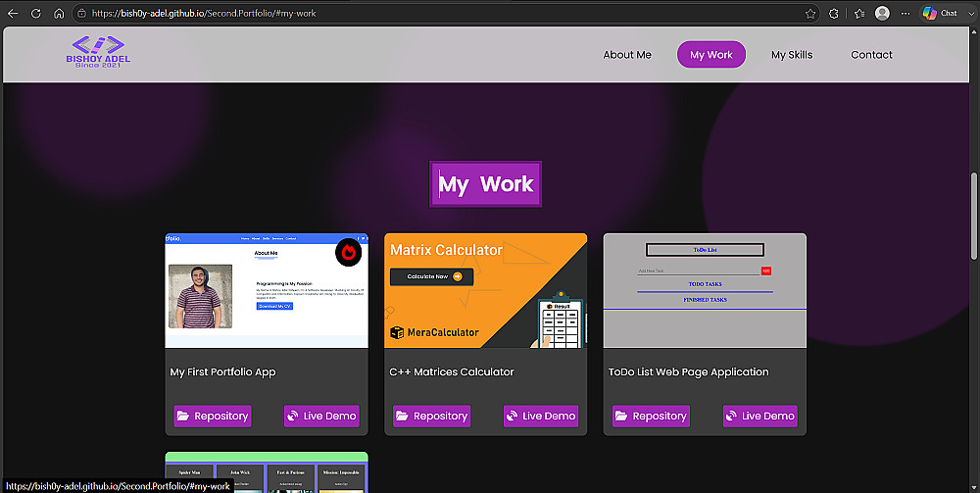Open the browser home page icon
The height and width of the screenshot is (493, 980).
point(59,13)
